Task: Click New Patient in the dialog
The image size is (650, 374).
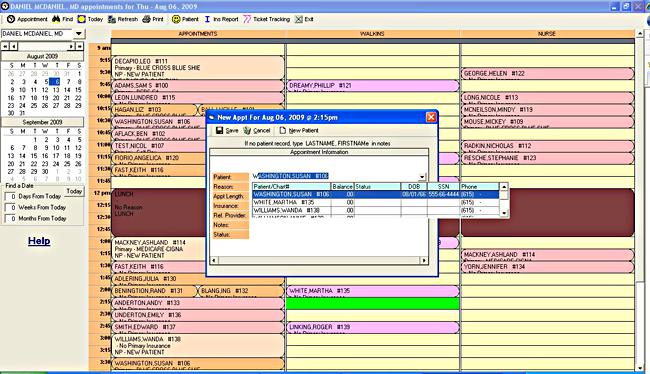Action: [298, 131]
